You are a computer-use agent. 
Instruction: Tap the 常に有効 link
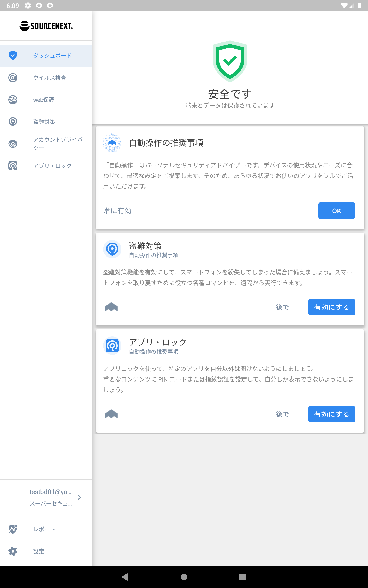pyautogui.click(x=117, y=211)
